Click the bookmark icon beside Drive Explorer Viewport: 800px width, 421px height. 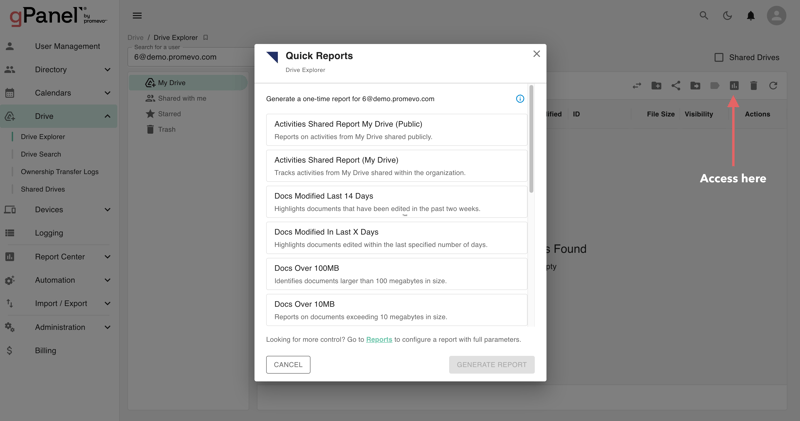click(x=206, y=38)
